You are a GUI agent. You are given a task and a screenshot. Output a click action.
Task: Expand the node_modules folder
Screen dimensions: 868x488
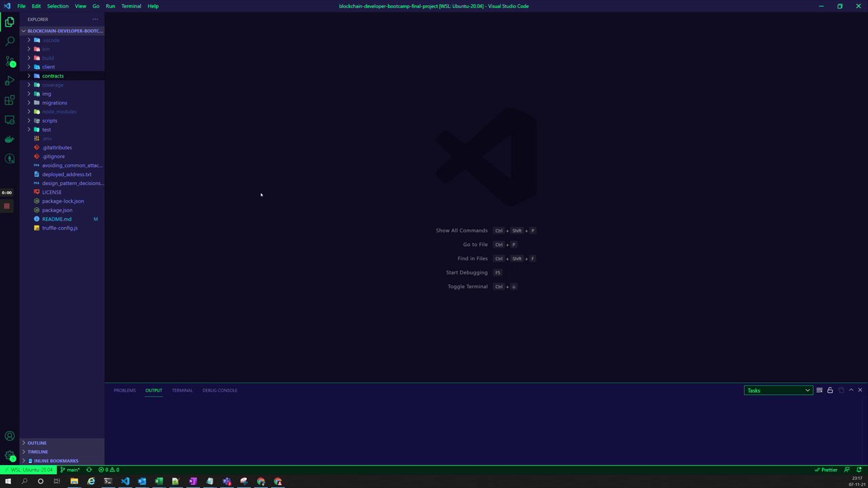tap(62, 112)
